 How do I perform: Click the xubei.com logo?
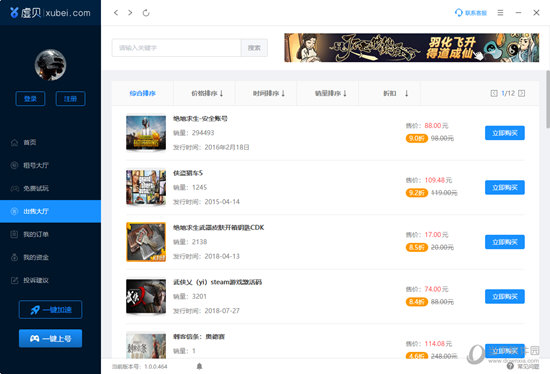50,13
